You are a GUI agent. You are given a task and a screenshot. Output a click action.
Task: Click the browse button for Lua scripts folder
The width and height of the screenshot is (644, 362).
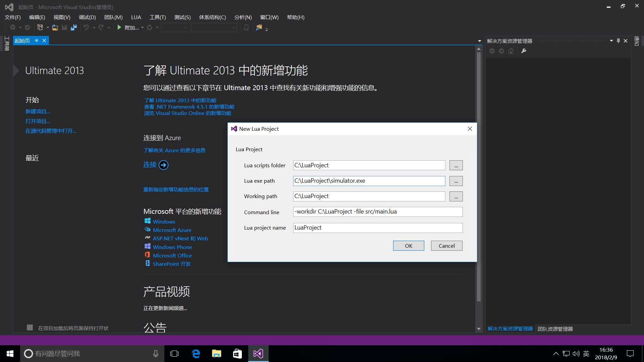(455, 165)
